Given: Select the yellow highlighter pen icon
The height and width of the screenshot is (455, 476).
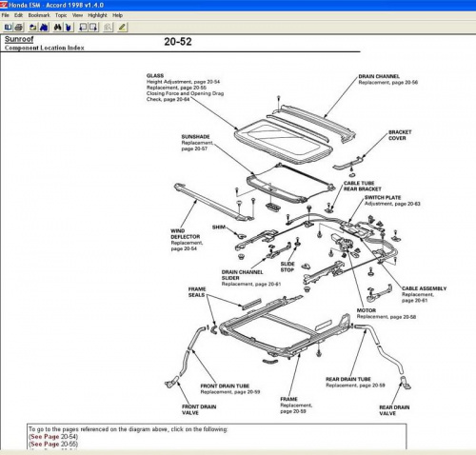Looking at the screenshot, I should (123, 28).
